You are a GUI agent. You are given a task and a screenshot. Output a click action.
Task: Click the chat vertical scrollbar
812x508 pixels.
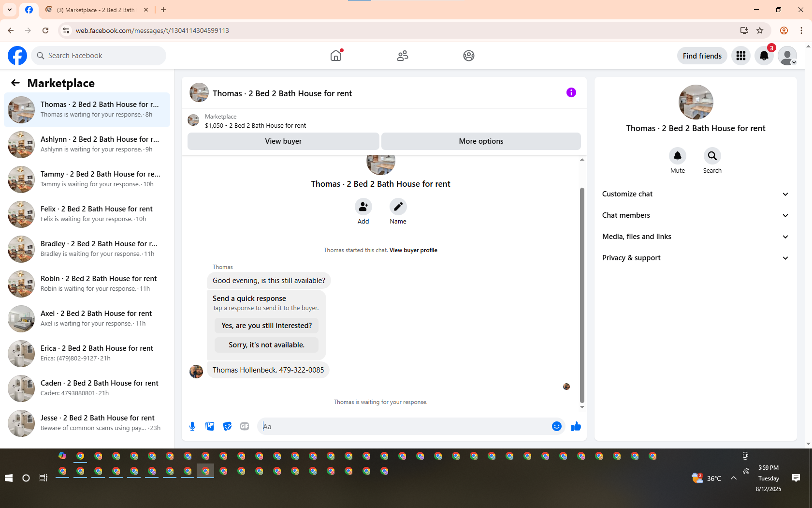(x=582, y=295)
